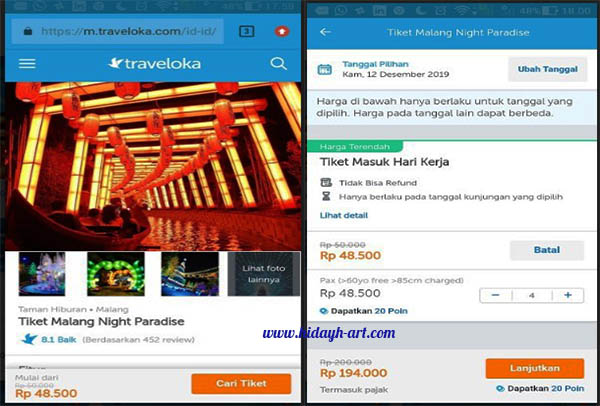Go back using the arrow icon
This screenshot has height=406, width=600.
[x=325, y=32]
